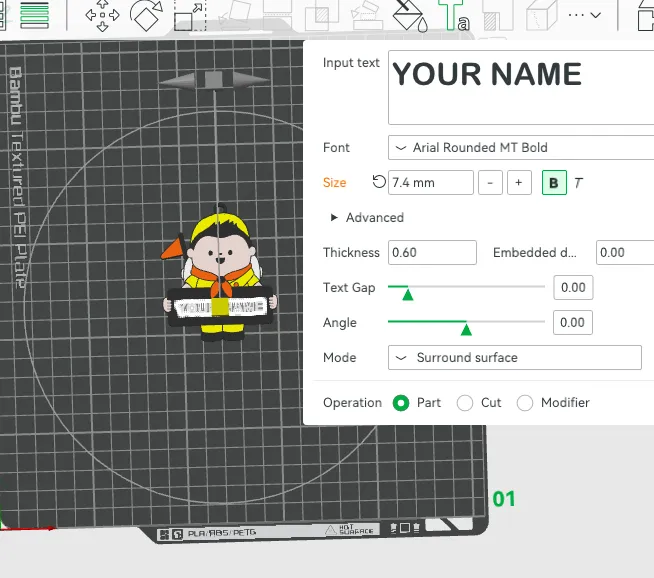Image resolution: width=654 pixels, height=578 pixels.
Task: Increase text size with plus button
Action: pos(519,183)
